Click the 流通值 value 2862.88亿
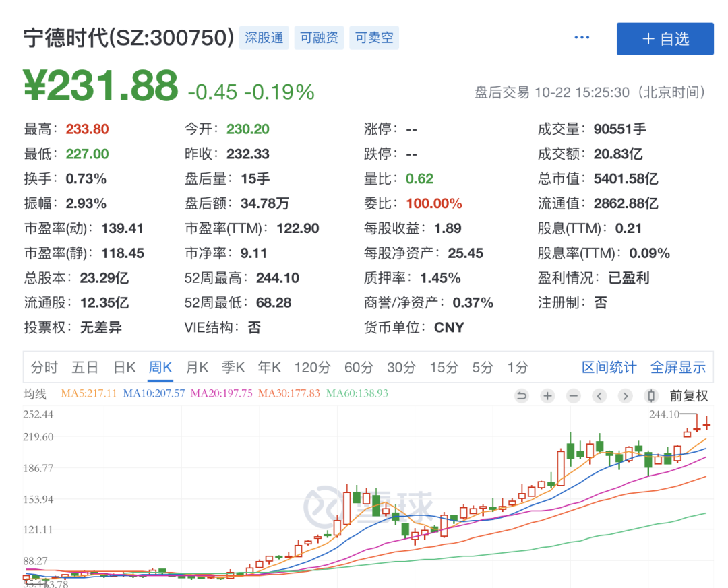This screenshot has width=728, height=588. pyautogui.click(x=626, y=203)
